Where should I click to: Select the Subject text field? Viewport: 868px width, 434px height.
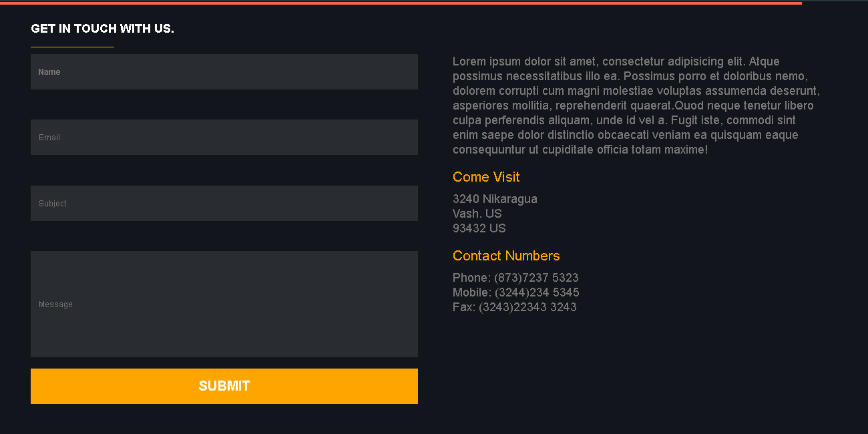tap(224, 204)
